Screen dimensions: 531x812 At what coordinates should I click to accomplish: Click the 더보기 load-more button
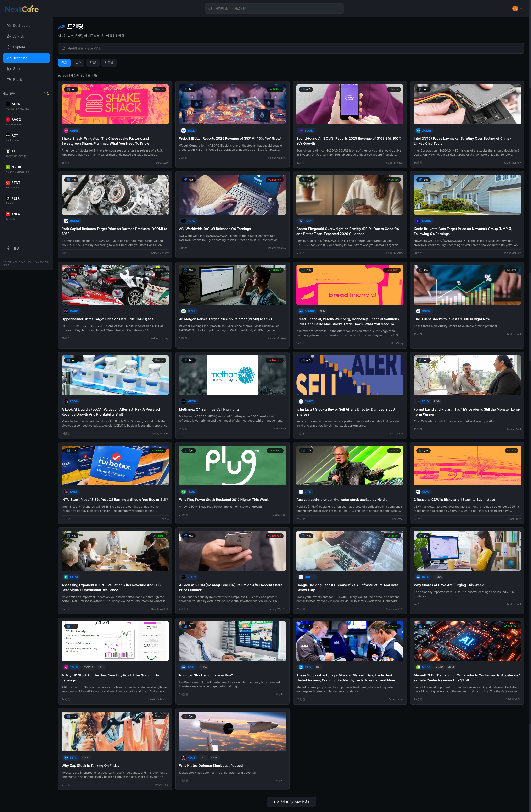tap(291, 801)
